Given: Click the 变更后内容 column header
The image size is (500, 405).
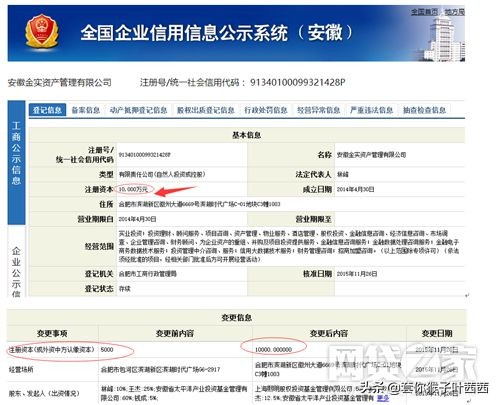Looking at the screenshot, I should click(x=329, y=333).
